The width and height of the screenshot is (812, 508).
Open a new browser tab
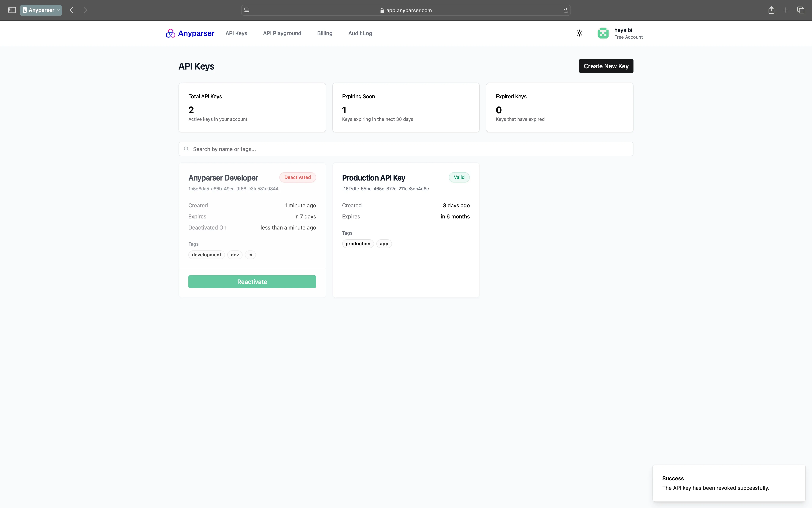pyautogui.click(x=786, y=10)
